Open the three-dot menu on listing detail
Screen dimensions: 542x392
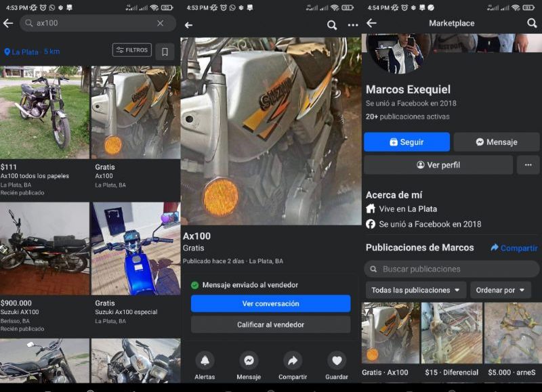pyautogui.click(x=353, y=25)
